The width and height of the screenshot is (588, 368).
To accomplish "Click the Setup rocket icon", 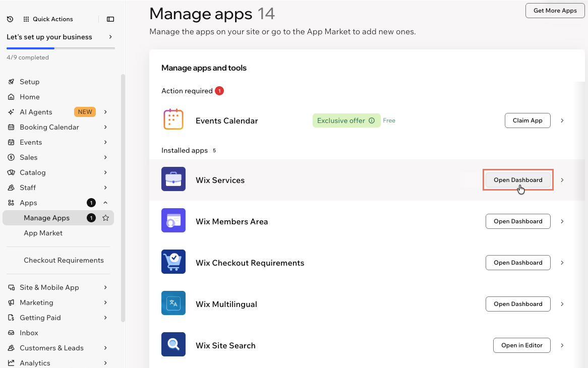I will pos(11,82).
